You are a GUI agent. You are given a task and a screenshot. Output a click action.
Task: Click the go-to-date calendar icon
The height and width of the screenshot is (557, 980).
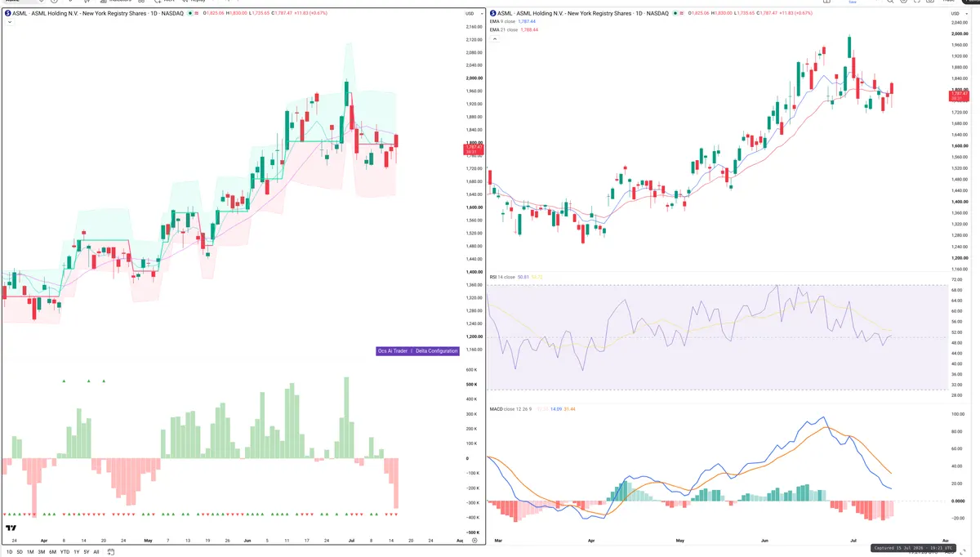point(110,552)
